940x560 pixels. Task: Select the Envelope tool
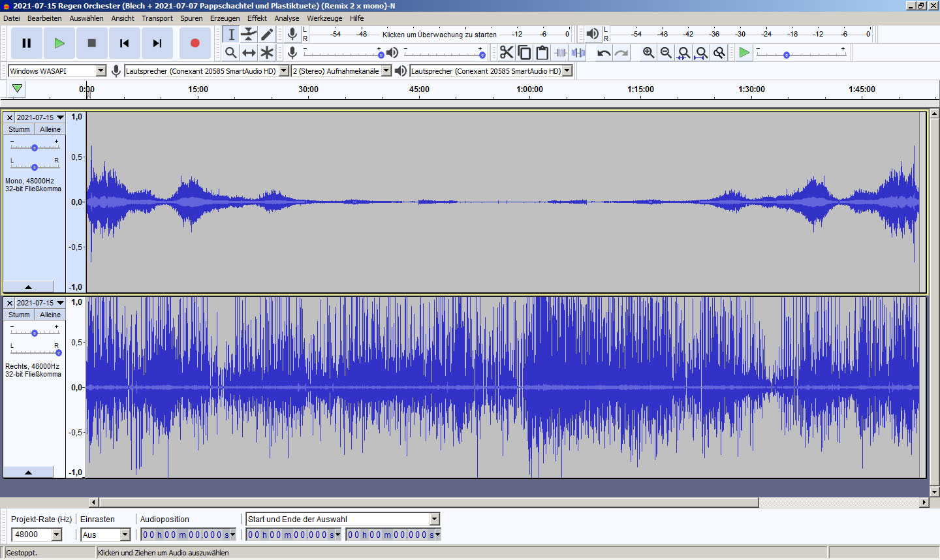point(249,35)
